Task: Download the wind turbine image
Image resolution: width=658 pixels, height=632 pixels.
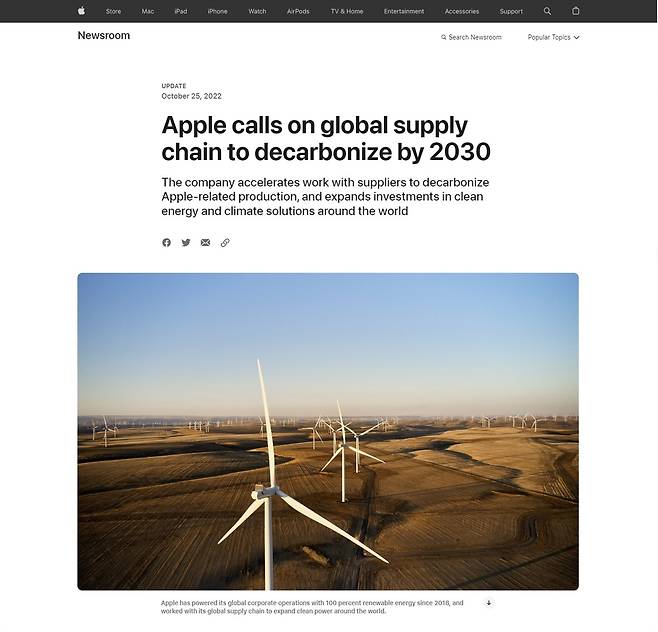Action: coord(489,603)
